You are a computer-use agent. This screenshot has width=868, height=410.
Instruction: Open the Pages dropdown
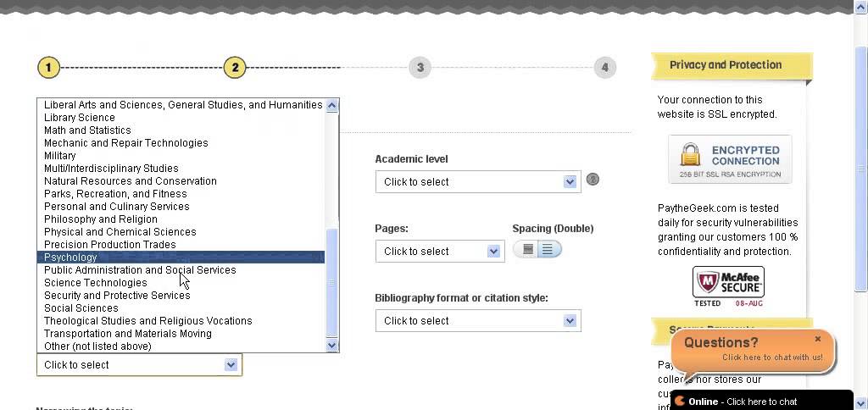(x=440, y=252)
